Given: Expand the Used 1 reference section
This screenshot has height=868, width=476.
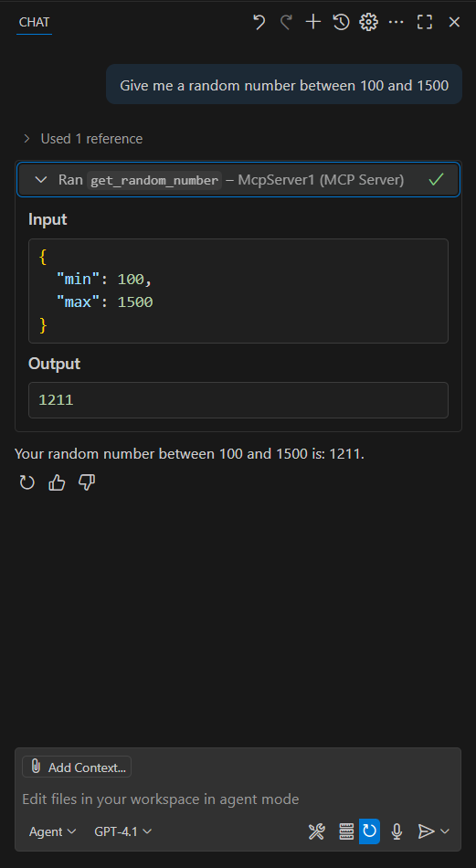Looking at the screenshot, I should coord(82,138).
